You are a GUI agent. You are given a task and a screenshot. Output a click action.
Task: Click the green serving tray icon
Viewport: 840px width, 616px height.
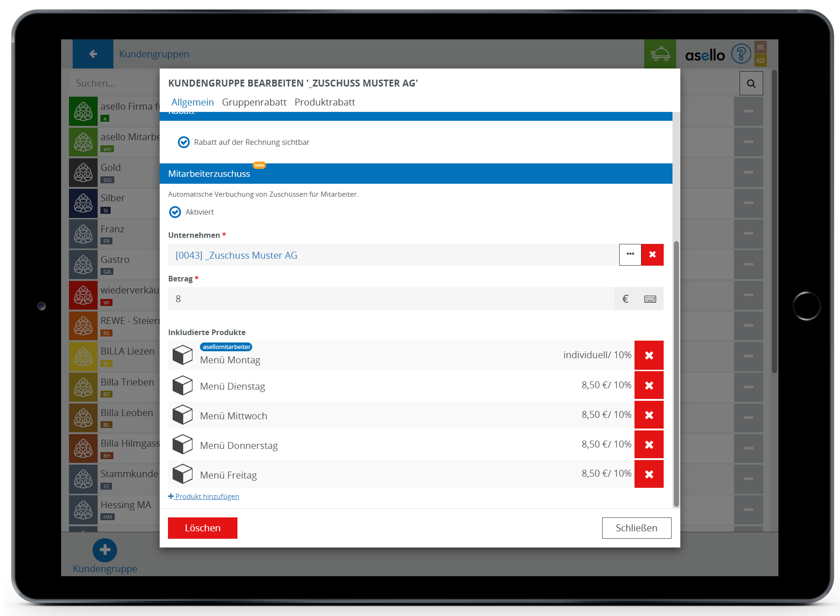660,54
